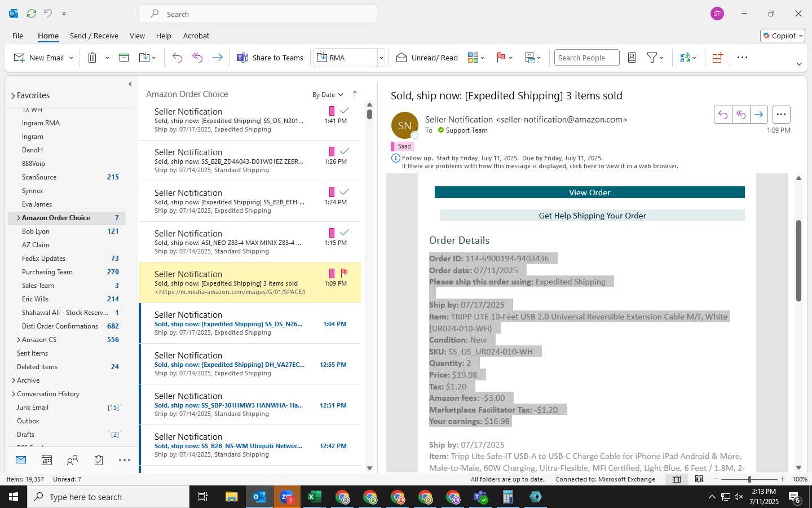Toggle red flag on 1:09 PM message
The height and width of the screenshot is (508, 812).
(344, 273)
